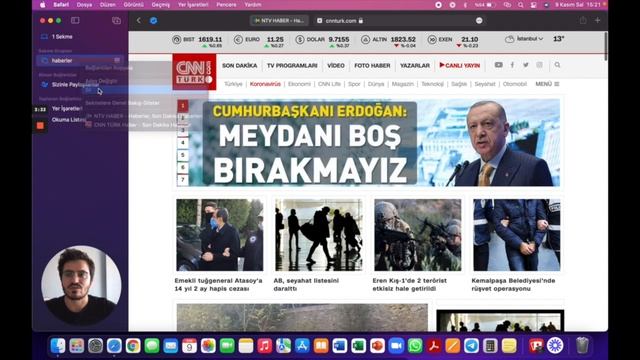Click the site search magnifier icon
This screenshot has height=360, width=640.
point(557,65)
